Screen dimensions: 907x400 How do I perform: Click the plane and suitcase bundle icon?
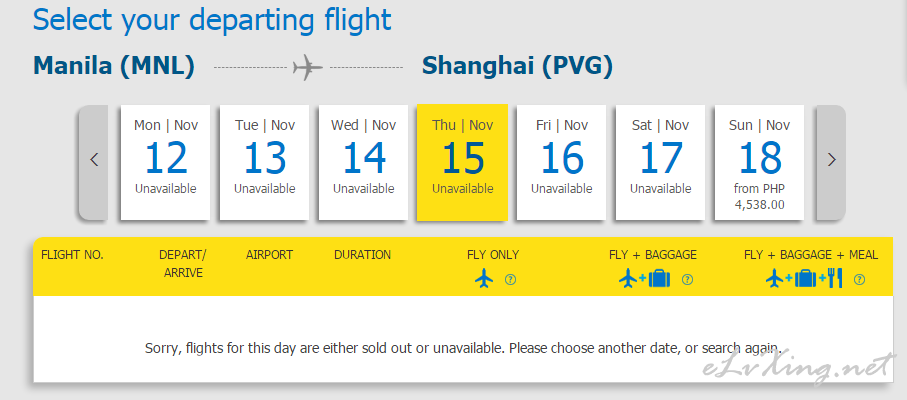coord(644,279)
